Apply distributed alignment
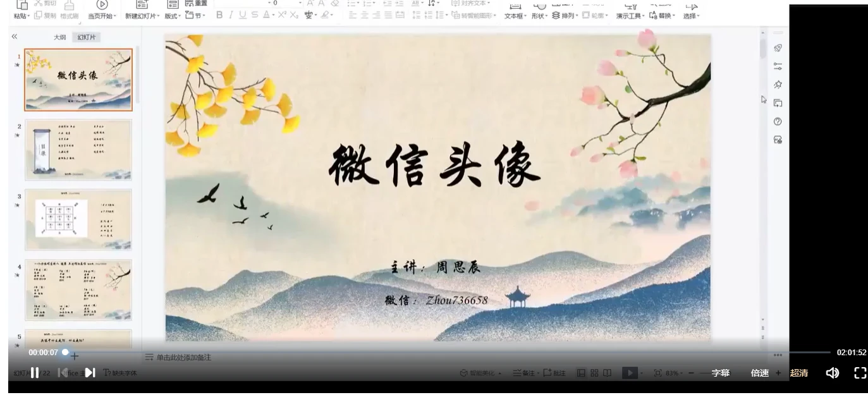 coord(400,15)
